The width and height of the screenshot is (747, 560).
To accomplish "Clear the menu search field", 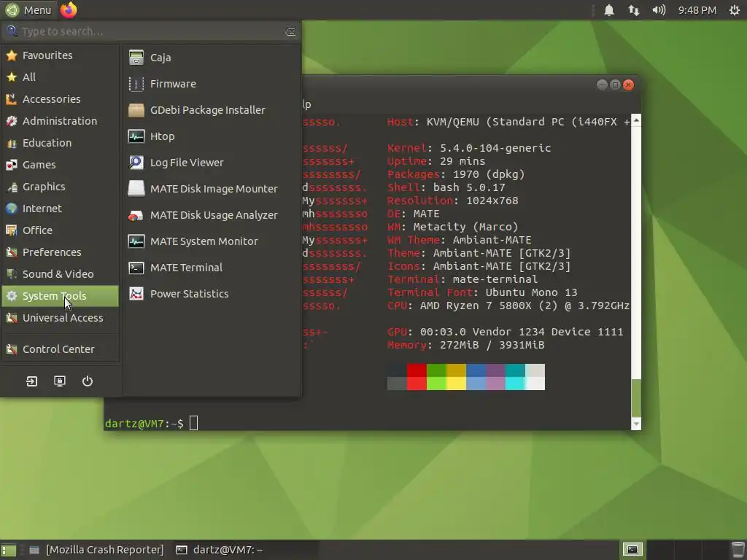I will tap(290, 32).
